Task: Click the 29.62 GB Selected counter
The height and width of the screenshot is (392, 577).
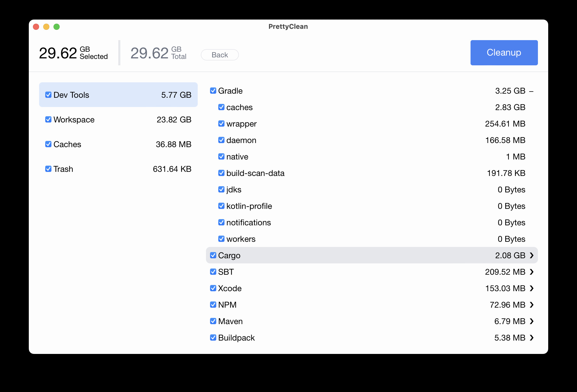Action: [x=73, y=53]
